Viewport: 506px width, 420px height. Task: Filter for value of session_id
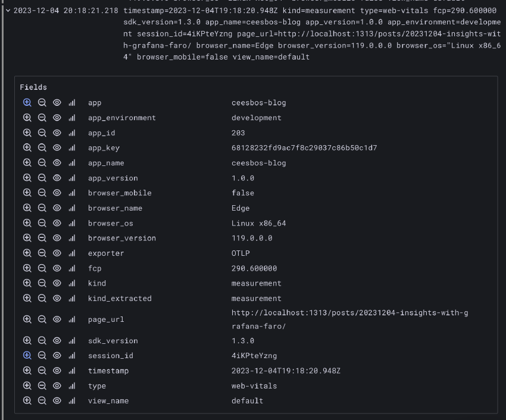point(27,356)
